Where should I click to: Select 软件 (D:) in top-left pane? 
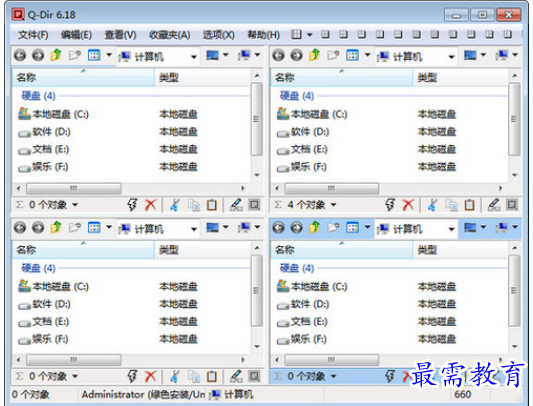45,132
